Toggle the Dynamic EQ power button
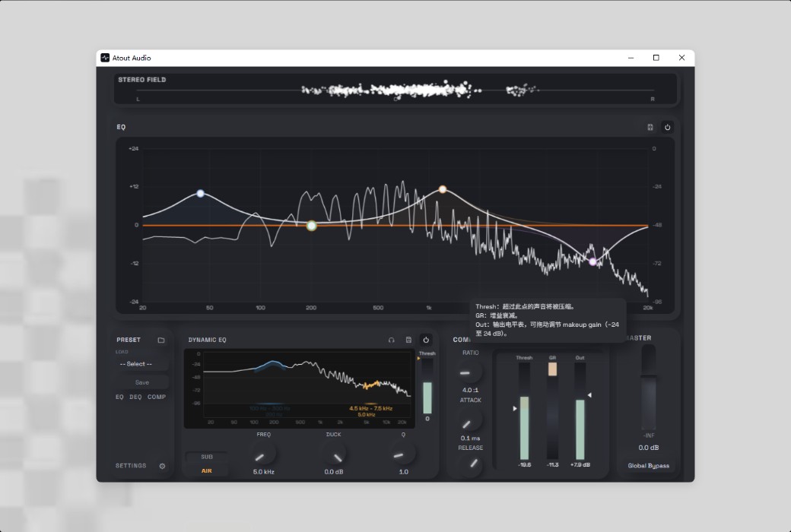This screenshot has height=532, width=791. tap(426, 340)
